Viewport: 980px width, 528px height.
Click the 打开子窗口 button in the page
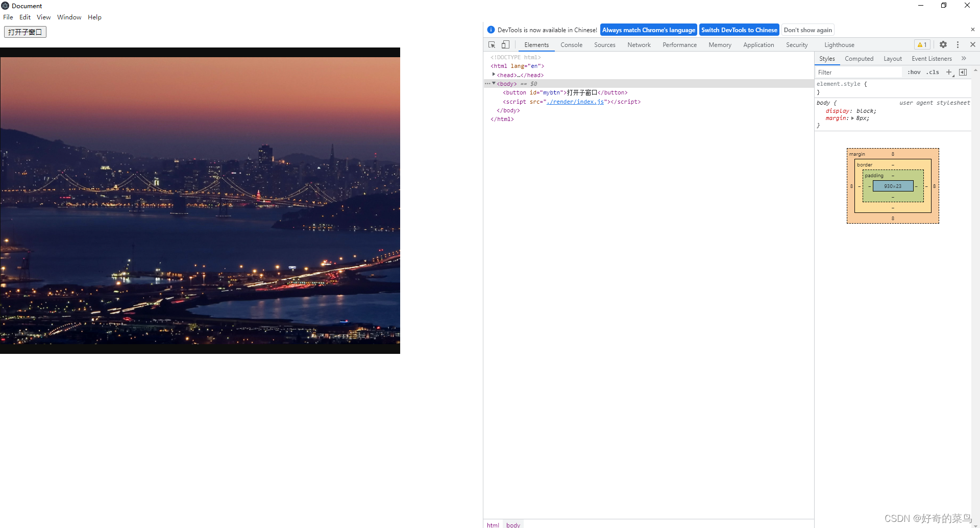pyautogui.click(x=24, y=32)
